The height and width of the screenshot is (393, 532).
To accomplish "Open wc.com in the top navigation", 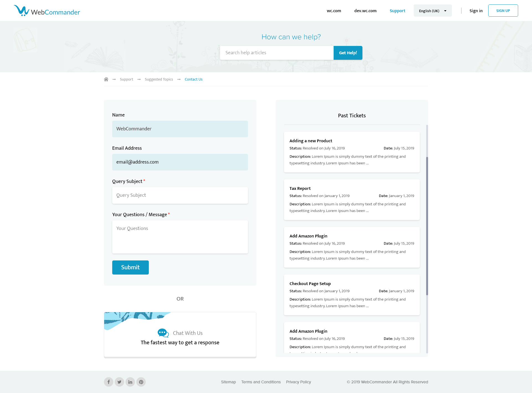I will [334, 11].
